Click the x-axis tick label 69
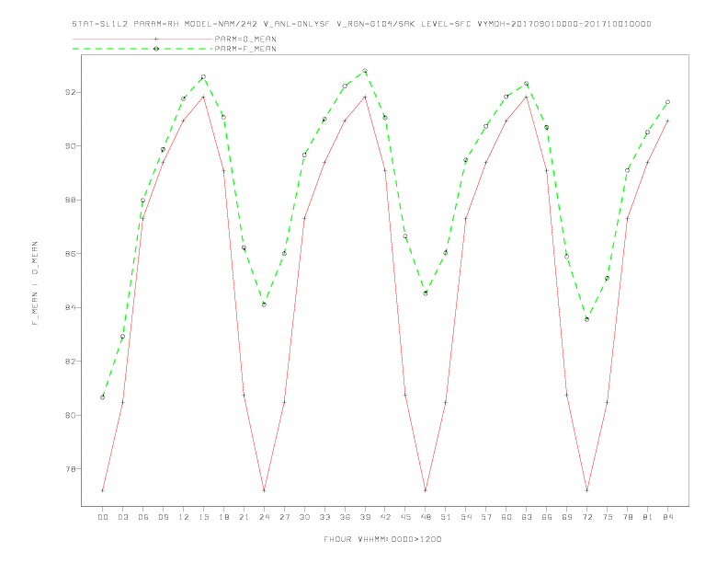This screenshot has width=728, height=563. (x=567, y=517)
